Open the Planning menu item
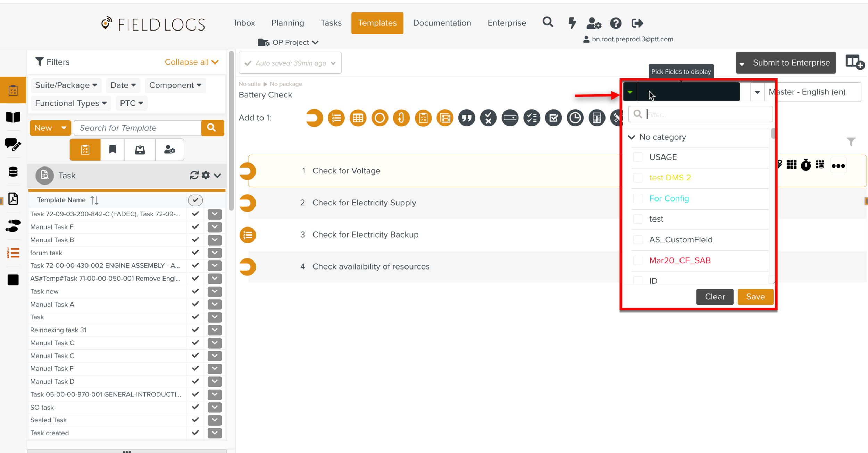 [287, 23]
